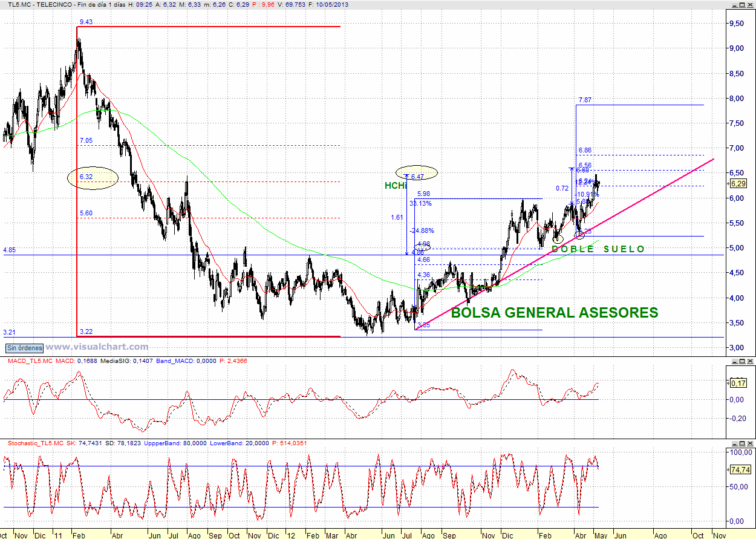
Task: Select the 7.05 retracement level label
Action: tap(86, 140)
